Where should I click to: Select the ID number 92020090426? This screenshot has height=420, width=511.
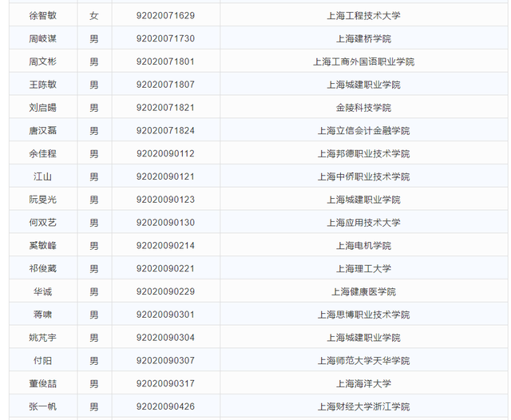pos(165,406)
